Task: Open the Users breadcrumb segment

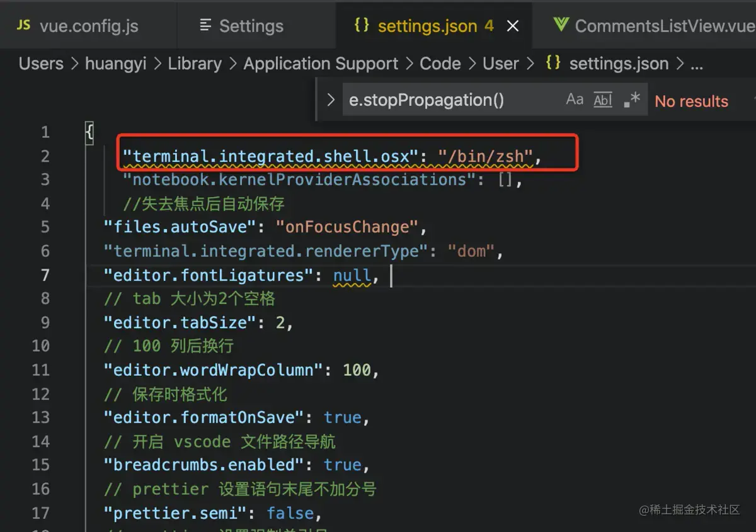Action: 41,64
